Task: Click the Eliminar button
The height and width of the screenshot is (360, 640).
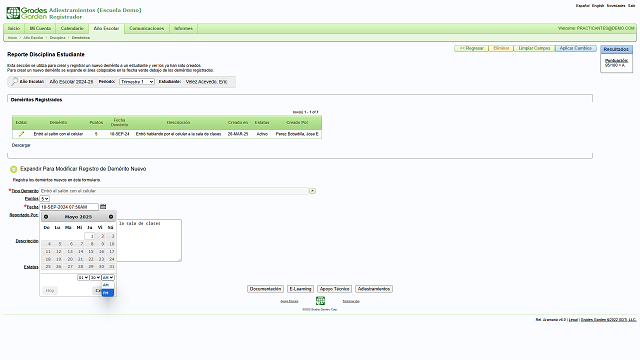Action: point(501,48)
